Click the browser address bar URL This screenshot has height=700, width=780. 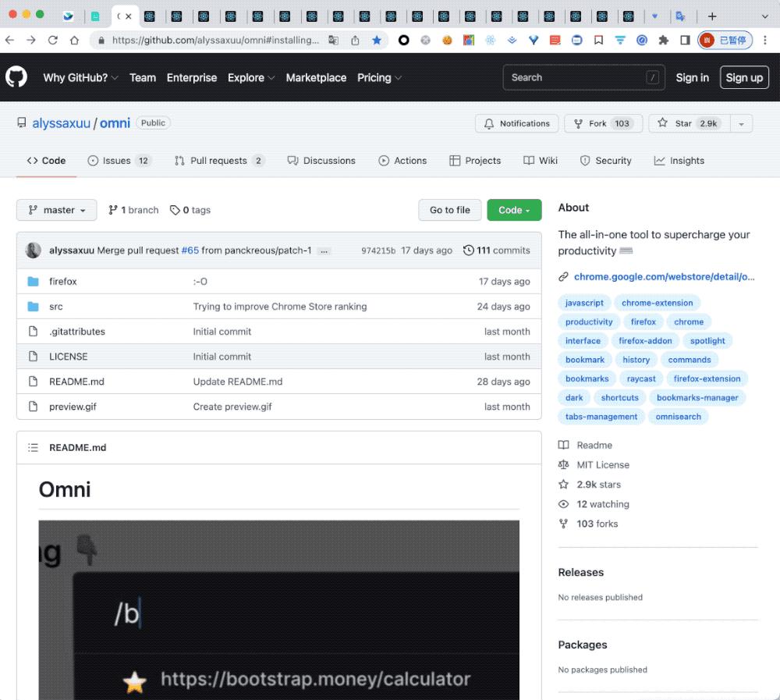tap(215, 41)
